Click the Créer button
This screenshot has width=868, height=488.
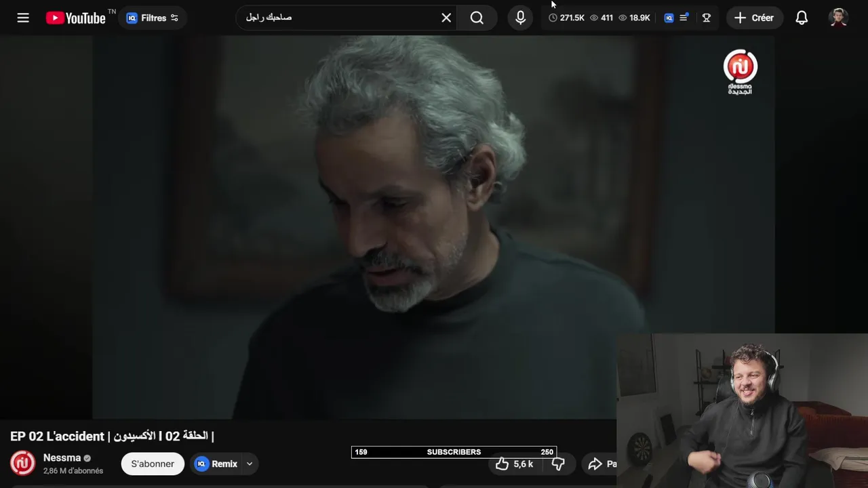tap(755, 18)
